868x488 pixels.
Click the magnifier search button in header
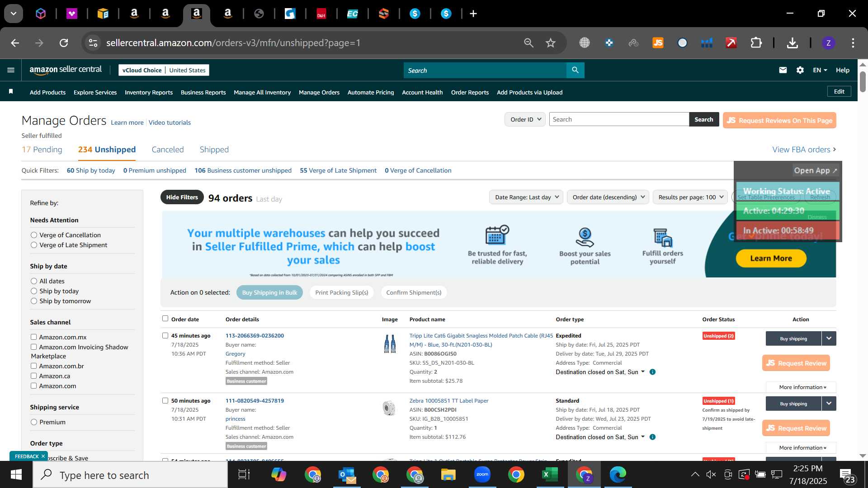[575, 70]
